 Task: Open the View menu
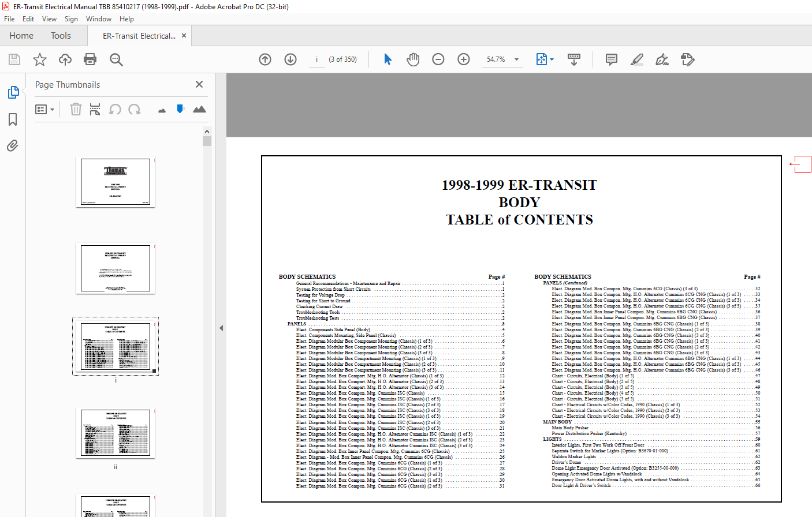pyautogui.click(x=50, y=19)
